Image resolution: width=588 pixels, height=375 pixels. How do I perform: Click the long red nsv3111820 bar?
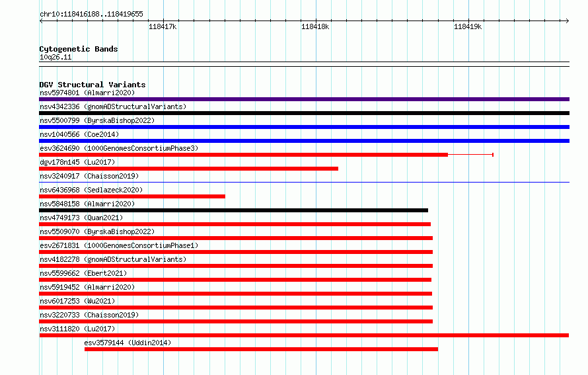[x=304, y=335]
